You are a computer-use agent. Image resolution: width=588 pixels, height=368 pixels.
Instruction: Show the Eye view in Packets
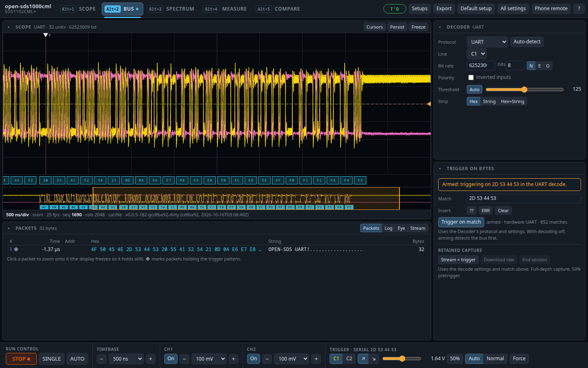[401, 228]
